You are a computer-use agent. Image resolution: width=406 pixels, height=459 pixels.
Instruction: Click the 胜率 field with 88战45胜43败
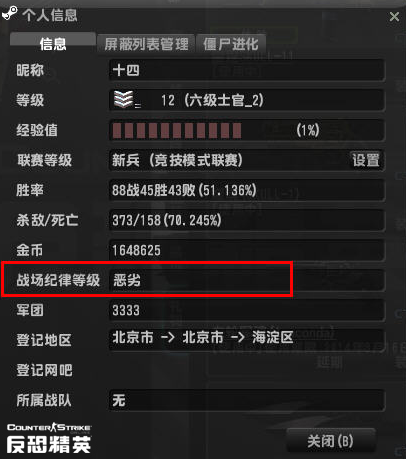point(247,190)
